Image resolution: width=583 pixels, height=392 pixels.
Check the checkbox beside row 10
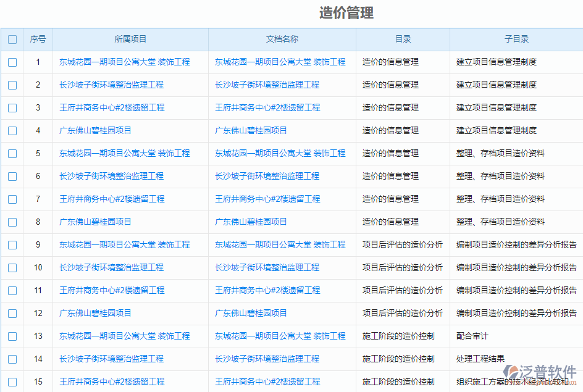point(12,268)
